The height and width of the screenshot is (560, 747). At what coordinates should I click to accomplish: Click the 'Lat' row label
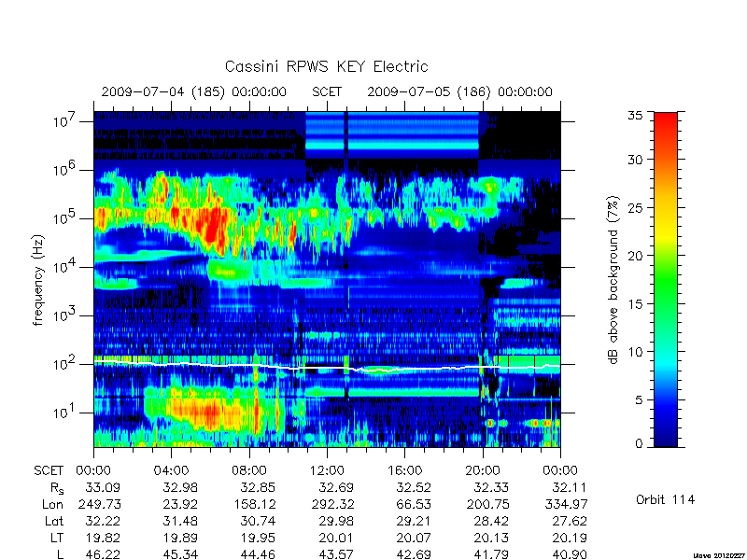click(54, 521)
